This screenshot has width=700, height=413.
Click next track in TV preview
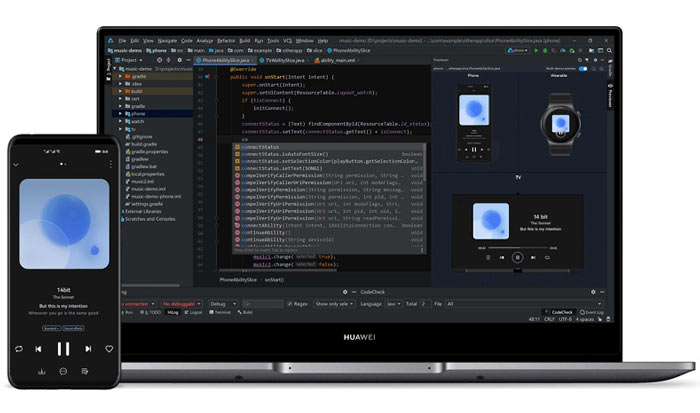click(x=533, y=258)
